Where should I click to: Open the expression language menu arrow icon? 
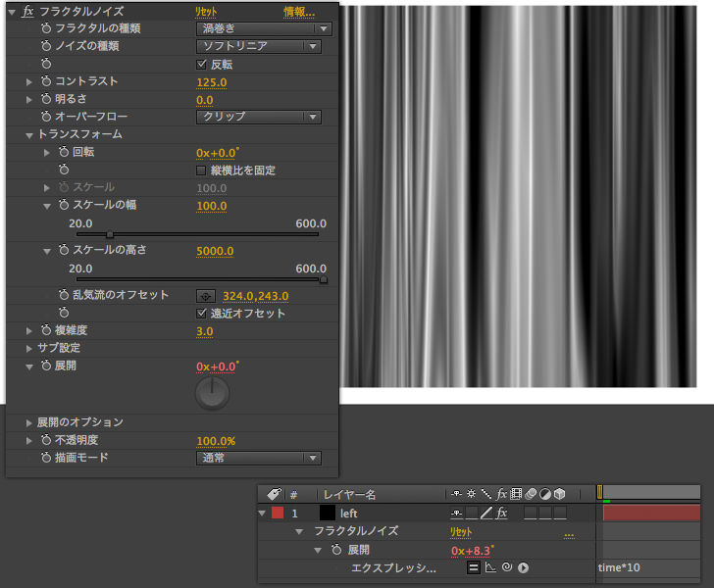tap(524, 567)
